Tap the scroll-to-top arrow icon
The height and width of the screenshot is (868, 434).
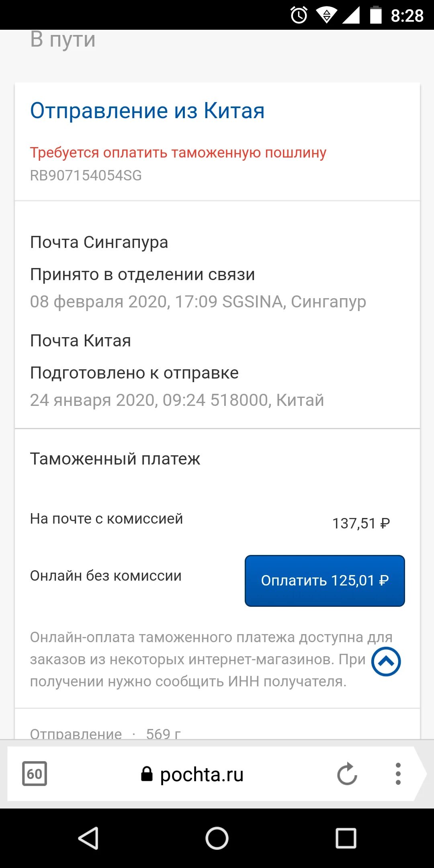click(386, 661)
